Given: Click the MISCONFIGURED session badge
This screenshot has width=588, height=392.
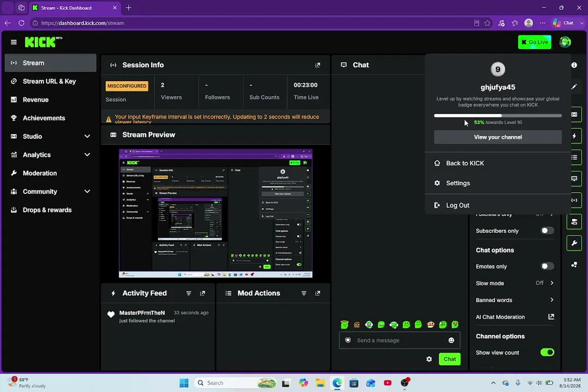Looking at the screenshot, I should tap(127, 86).
